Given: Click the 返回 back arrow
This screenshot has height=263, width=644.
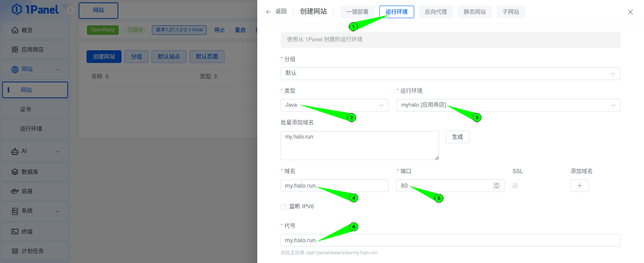Looking at the screenshot, I should click(x=268, y=12).
